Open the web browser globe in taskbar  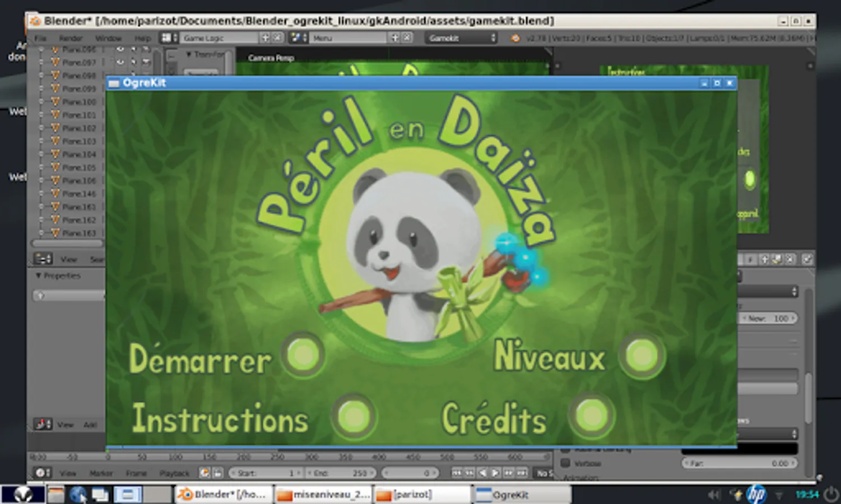77,494
